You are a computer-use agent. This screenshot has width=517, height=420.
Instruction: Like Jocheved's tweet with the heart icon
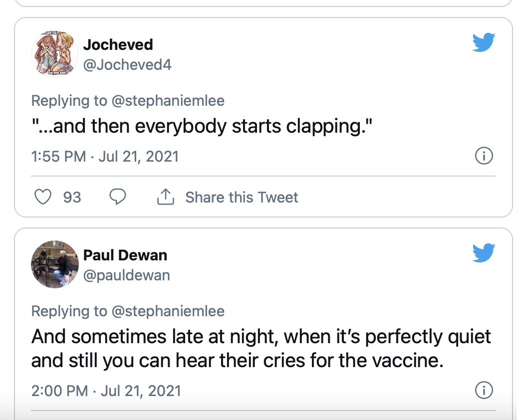tap(43, 197)
